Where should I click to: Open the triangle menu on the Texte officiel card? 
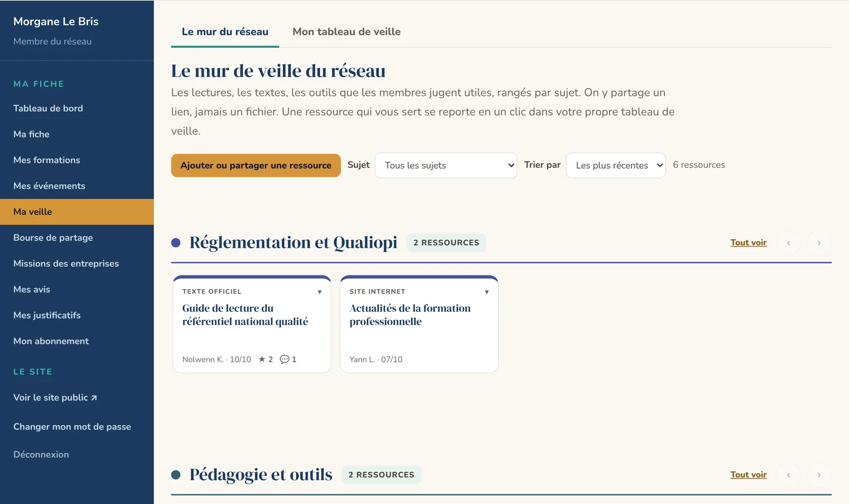[x=319, y=292]
